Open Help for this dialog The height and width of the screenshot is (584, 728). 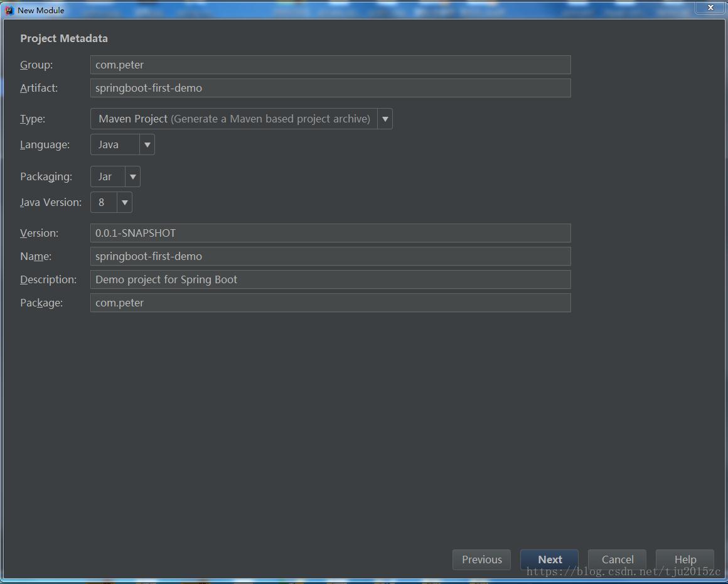pos(685,560)
